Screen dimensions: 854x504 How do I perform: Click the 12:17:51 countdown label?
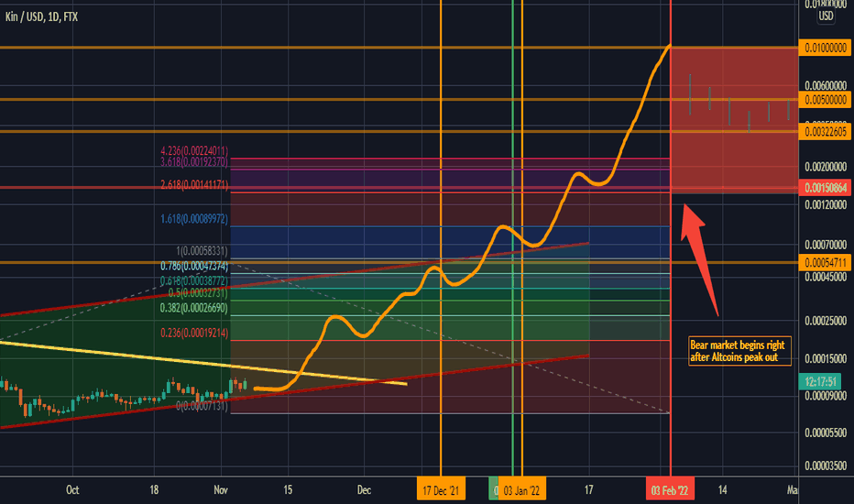pos(820,381)
